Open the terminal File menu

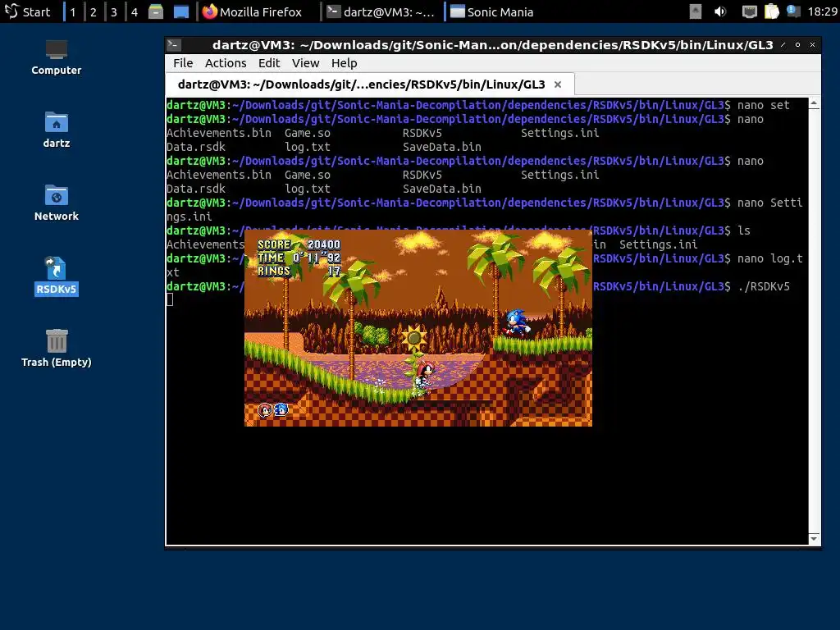(x=183, y=63)
